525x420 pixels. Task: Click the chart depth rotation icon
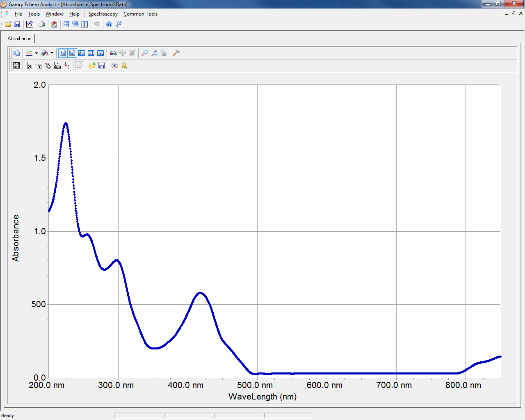point(132,53)
